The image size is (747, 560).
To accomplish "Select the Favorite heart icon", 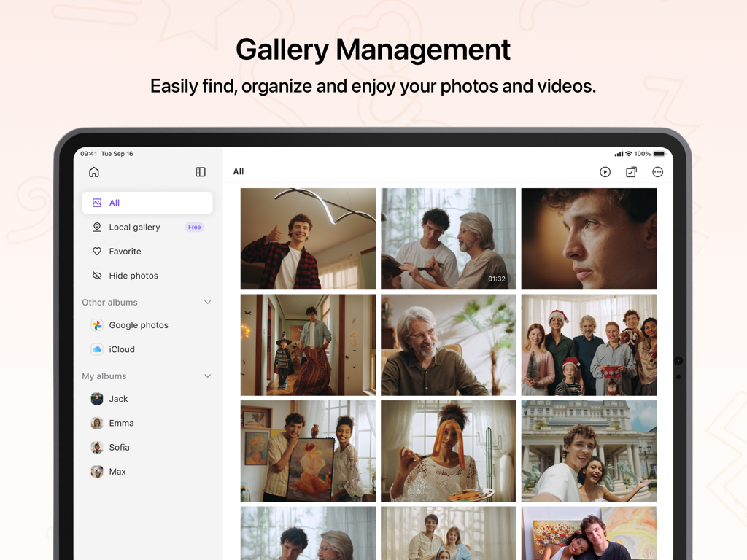I will [96, 251].
